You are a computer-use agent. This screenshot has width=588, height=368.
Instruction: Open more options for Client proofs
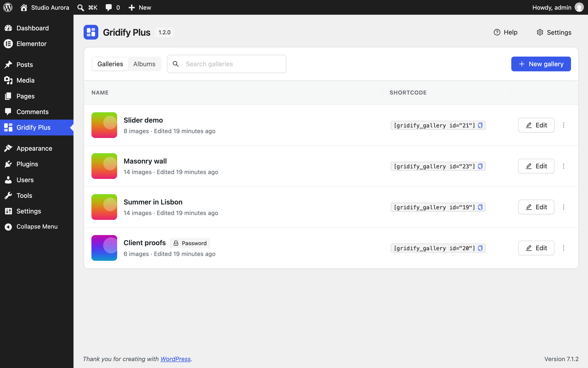pos(564,248)
